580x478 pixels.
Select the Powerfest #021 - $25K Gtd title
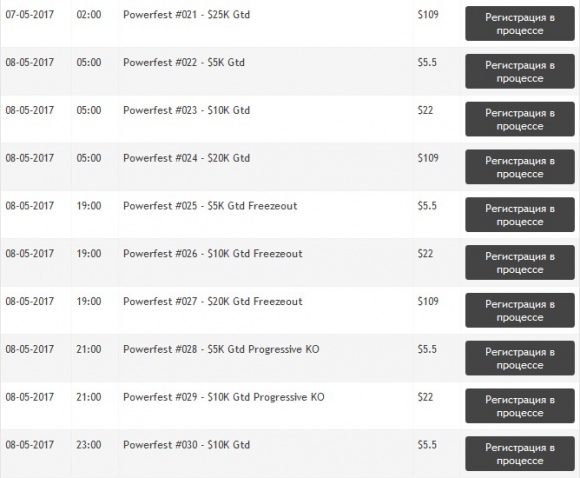point(186,15)
